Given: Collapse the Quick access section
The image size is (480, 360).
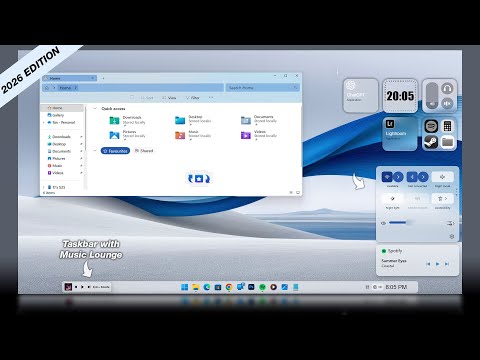Looking at the screenshot, I should point(95,109).
